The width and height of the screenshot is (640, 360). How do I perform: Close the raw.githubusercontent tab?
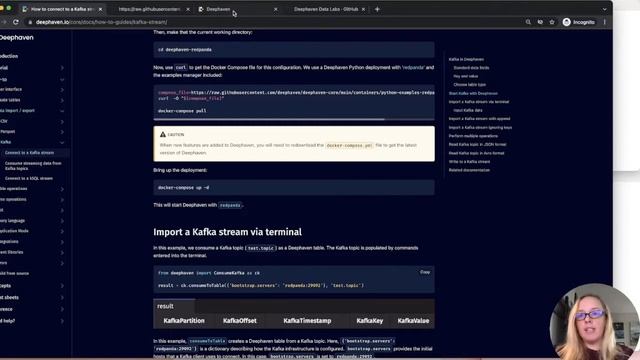188,9
